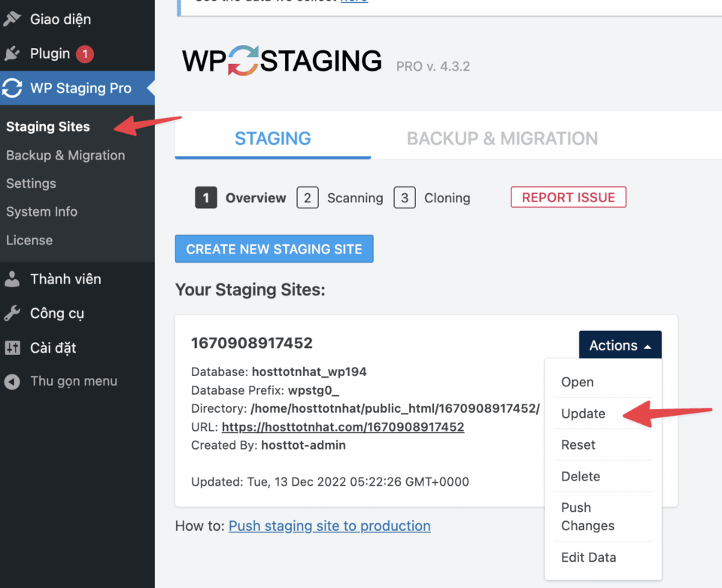Viewport: 722px width, 588px height.
Task: Click the WP Staging Pro sync icon
Action: (x=12, y=88)
